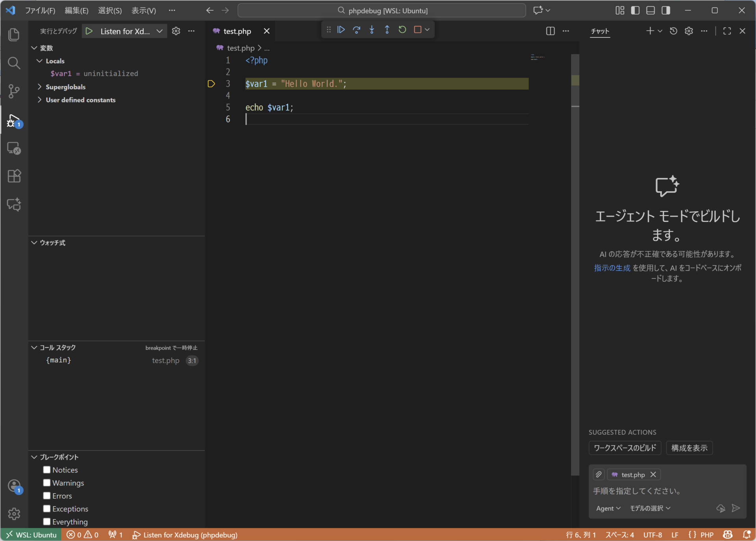Click the debug Continue button

click(x=341, y=30)
